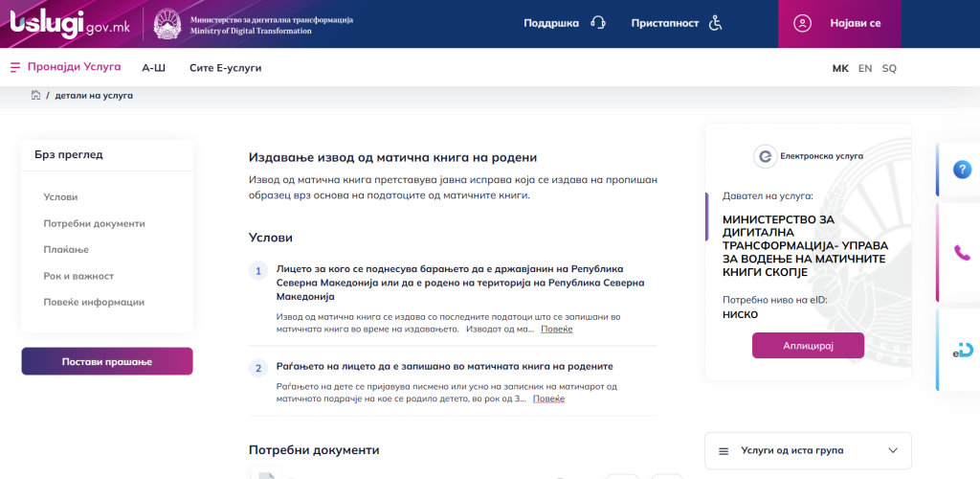Switch the language to EN
Image resolution: width=980 pixels, height=479 pixels.
pos(865,68)
